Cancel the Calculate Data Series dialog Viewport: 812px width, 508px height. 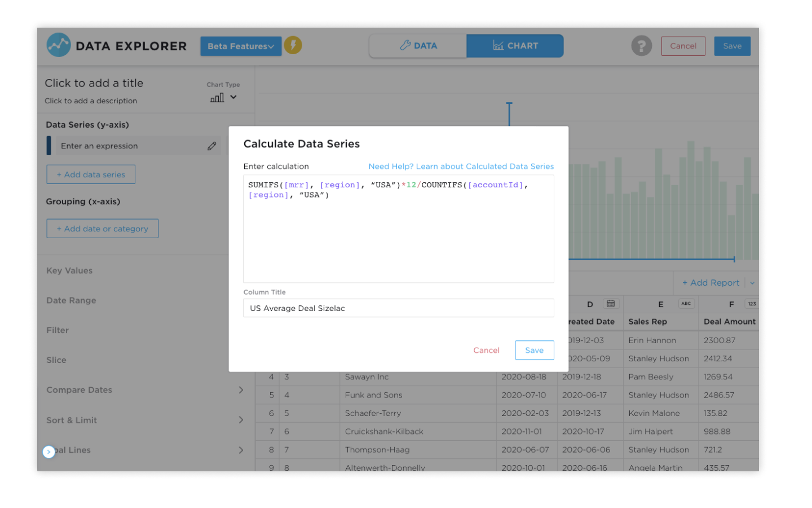(486, 351)
